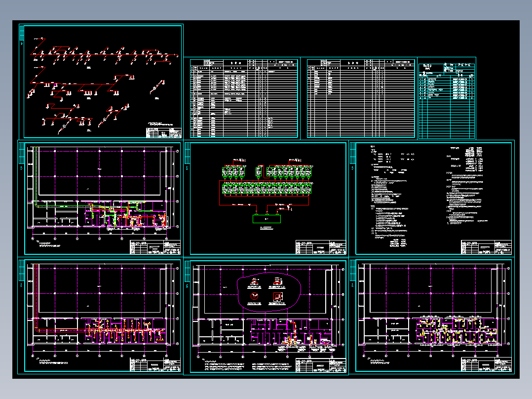Select the red piping isometric diagram sheet
The height and width of the screenshot is (399, 532).
101,81
